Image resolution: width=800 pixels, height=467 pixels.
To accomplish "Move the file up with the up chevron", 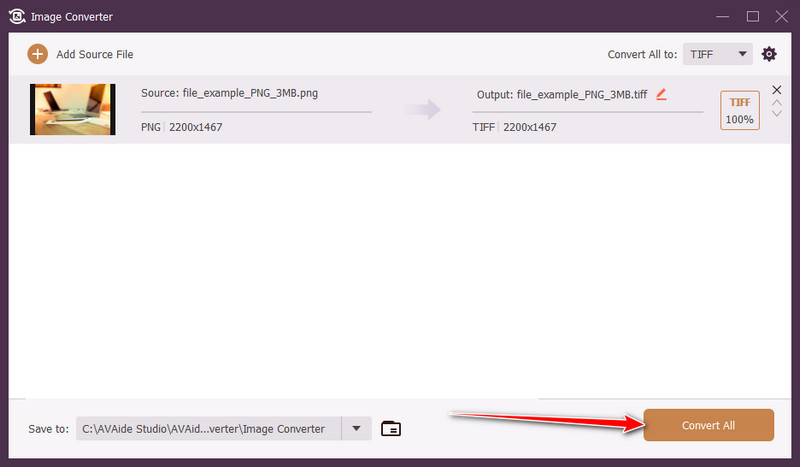I will tap(777, 103).
